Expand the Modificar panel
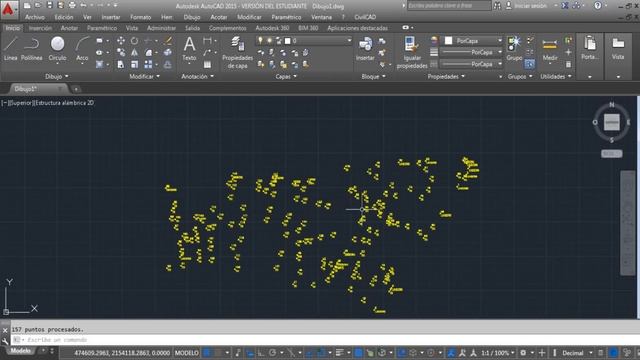640x360 pixels. click(x=144, y=76)
